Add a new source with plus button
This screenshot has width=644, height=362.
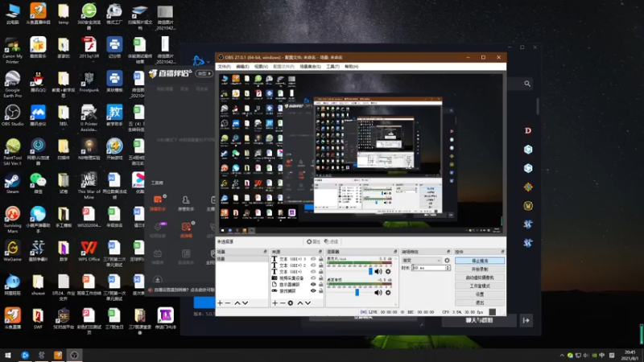pos(275,303)
